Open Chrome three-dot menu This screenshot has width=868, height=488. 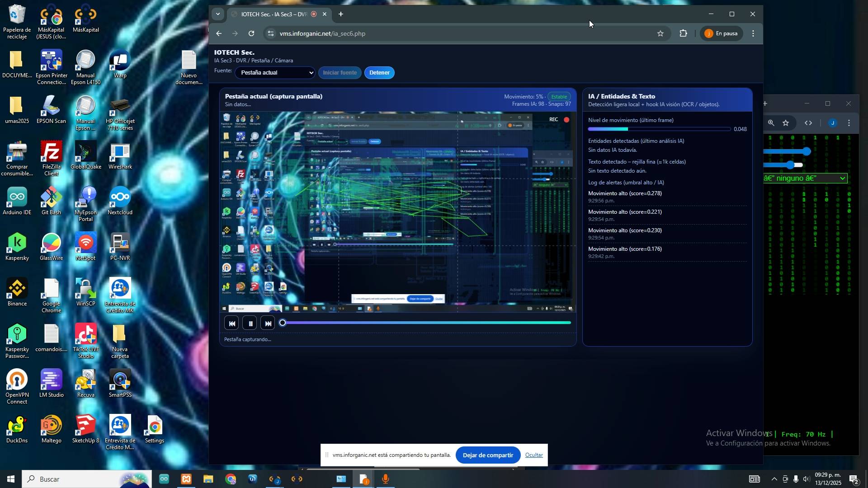(x=753, y=33)
